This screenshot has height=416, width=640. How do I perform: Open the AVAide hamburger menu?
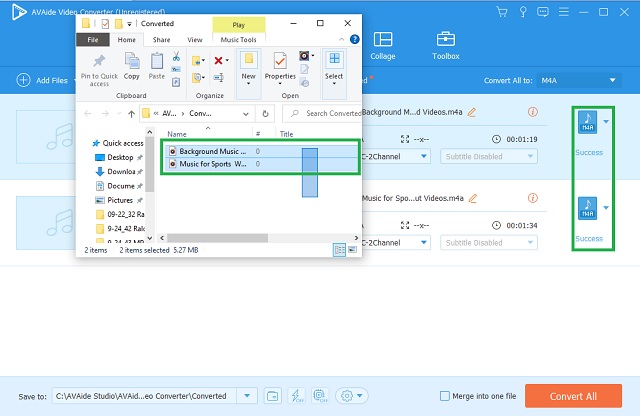click(x=564, y=12)
